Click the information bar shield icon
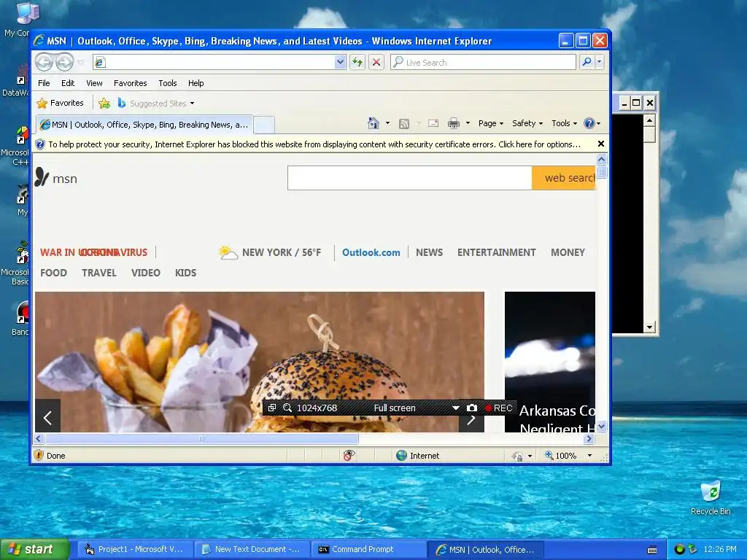Image resolution: width=747 pixels, height=560 pixels. click(x=40, y=144)
